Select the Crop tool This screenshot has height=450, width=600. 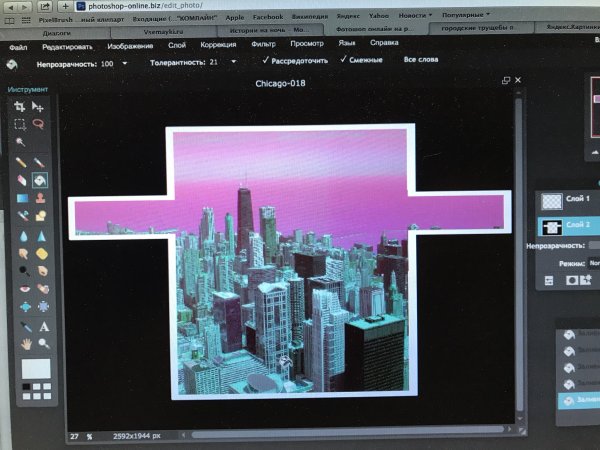tap(20, 105)
